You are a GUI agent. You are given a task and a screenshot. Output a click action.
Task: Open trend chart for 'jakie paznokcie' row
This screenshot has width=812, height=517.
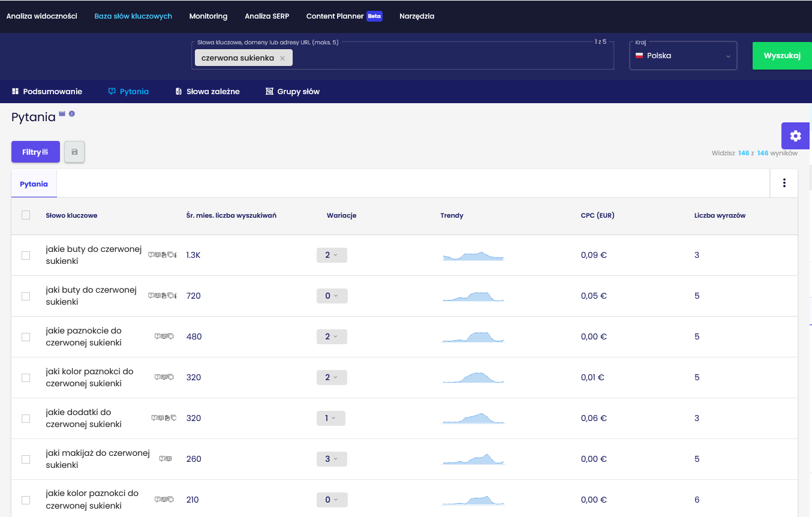click(474, 337)
